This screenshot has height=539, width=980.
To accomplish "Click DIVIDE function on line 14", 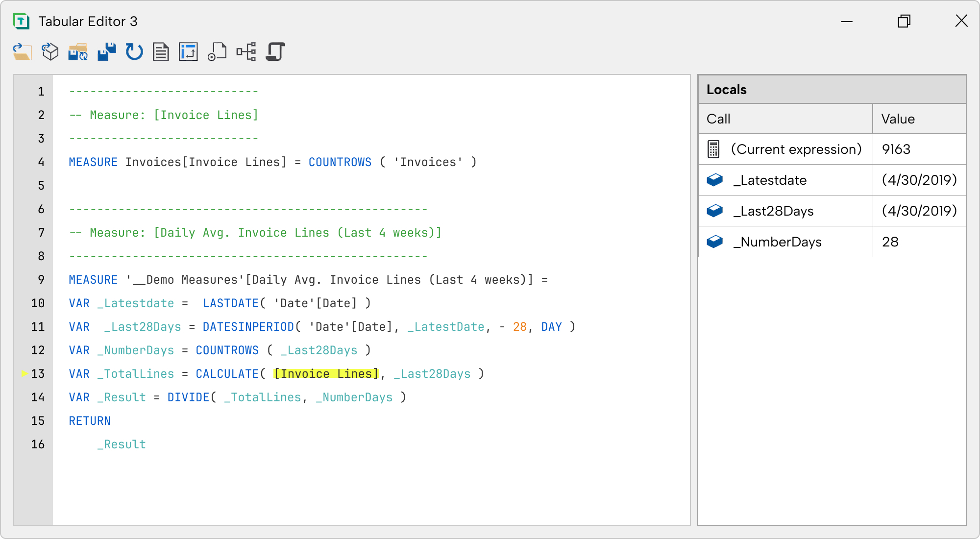I will click(x=189, y=397).
